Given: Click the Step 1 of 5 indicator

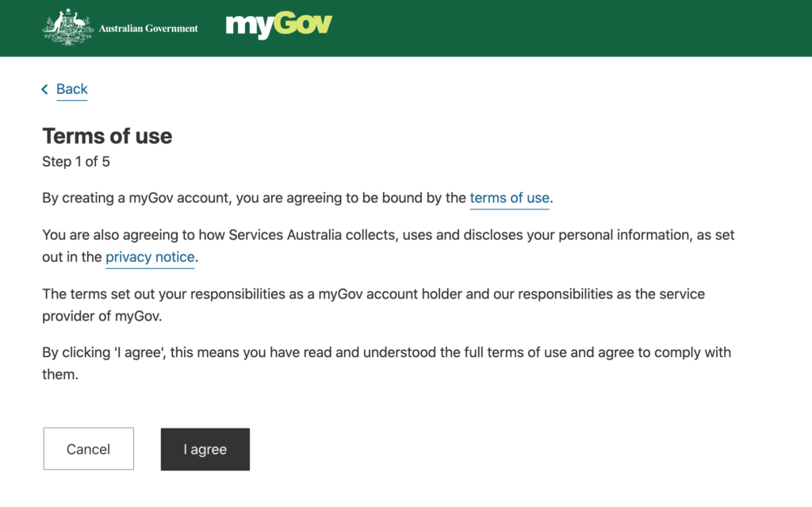Looking at the screenshot, I should (x=76, y=162).
